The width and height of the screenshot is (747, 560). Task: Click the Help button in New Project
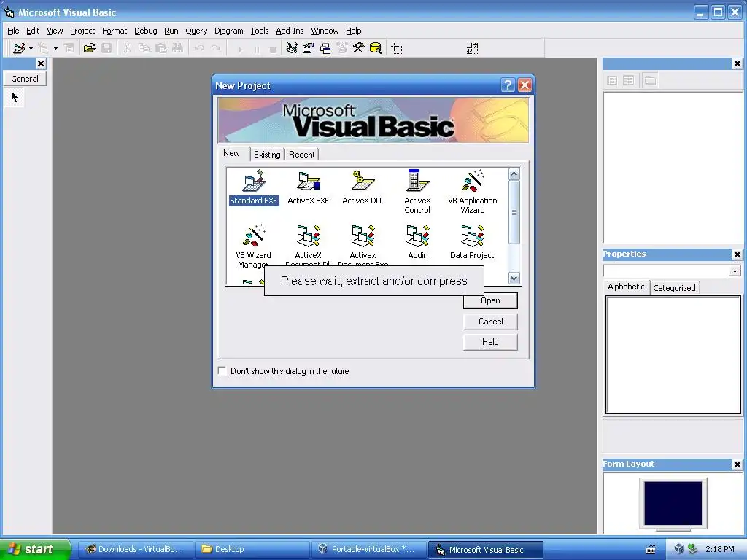pos(490,342)
